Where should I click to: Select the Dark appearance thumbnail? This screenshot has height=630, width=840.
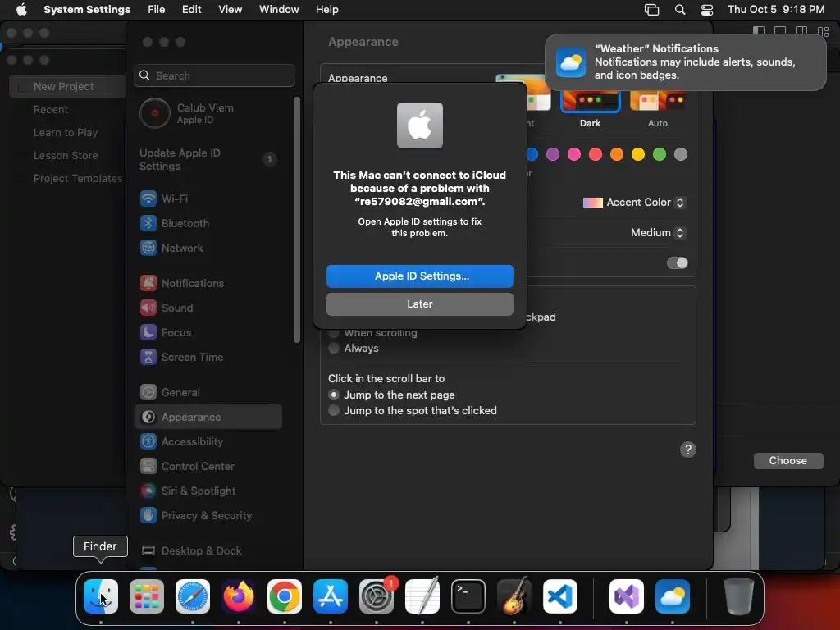tap(591, 101)
